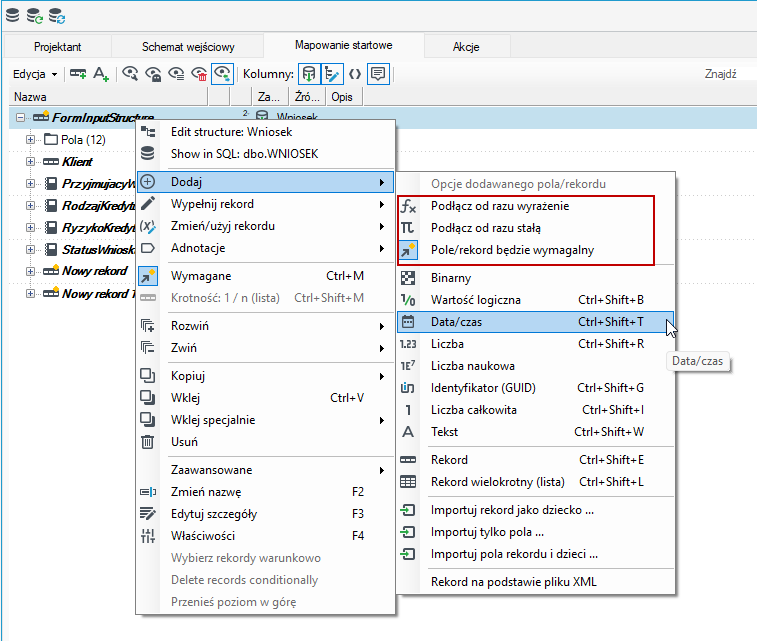Click the letter A icon for Tekst
The width and height of the screenshot is (757, 641).
pos(408,432)
